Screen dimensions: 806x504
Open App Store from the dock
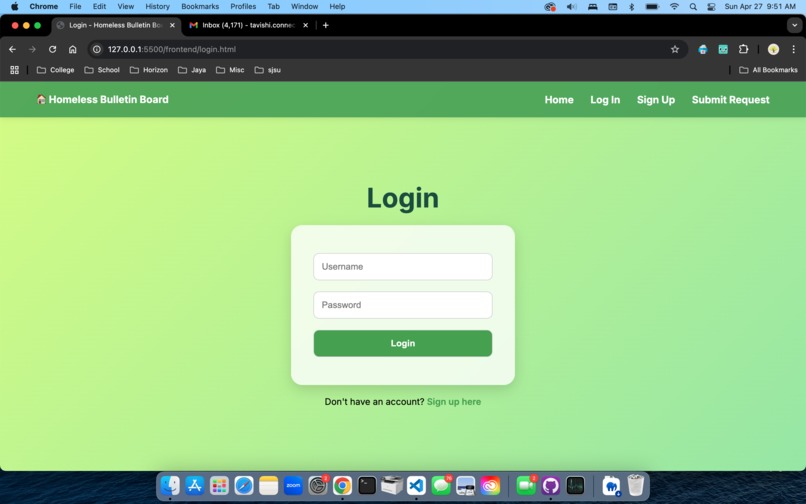point(194,485)
